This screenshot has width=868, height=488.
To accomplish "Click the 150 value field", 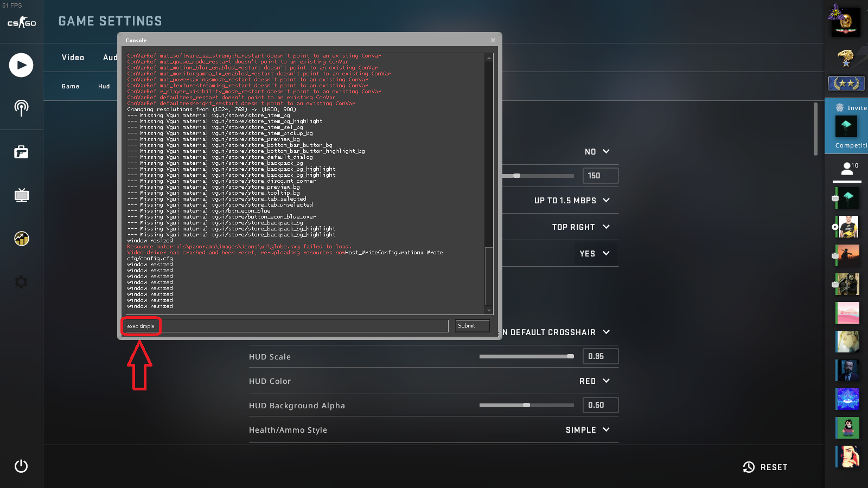I will 601,176.
